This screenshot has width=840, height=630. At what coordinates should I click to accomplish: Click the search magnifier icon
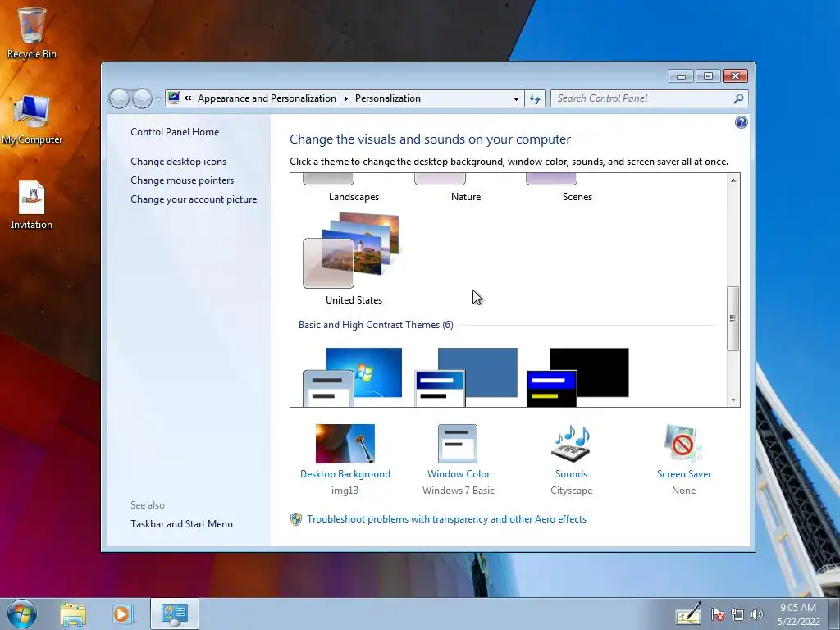pos(739,98)
